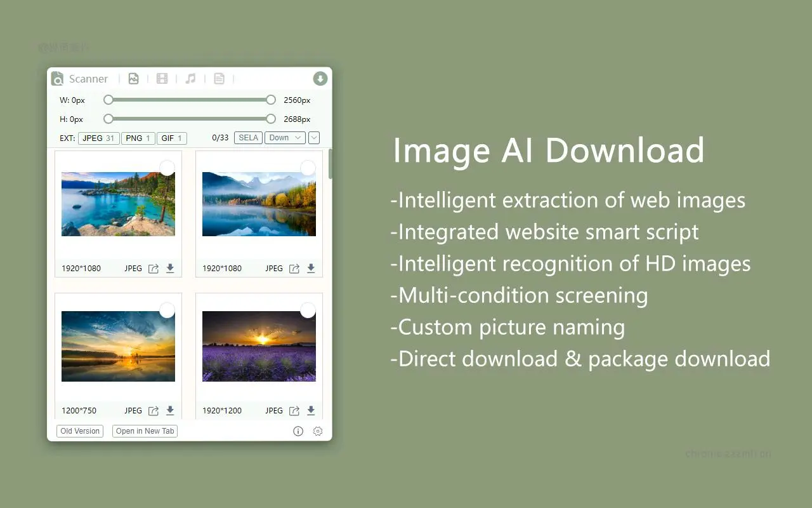Image resolution: width=812 pixels, height=508 pixels.
Task: Click the info icon near bottom right
Action: [298, 431]
